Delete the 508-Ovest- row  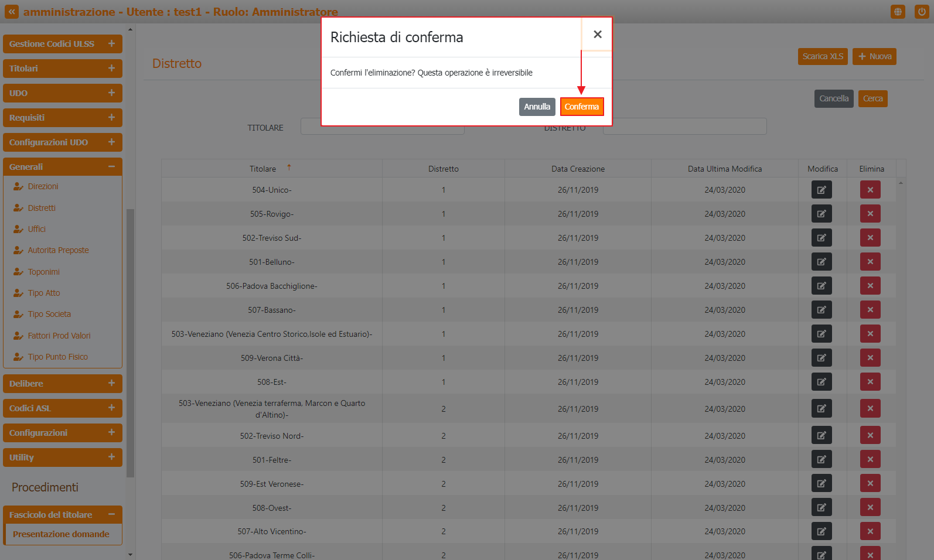[x=870, y=507]
